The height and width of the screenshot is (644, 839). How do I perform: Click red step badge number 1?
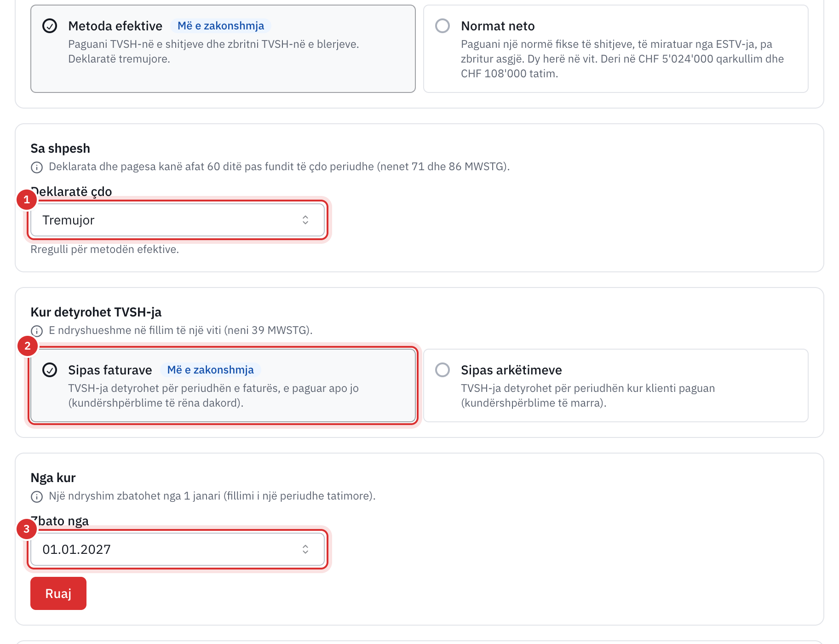click(27, 200)
